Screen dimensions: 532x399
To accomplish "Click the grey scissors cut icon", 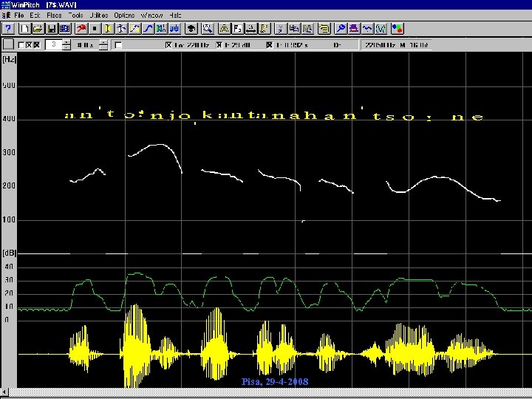I will pyautogui.click(x=281, y=29).
